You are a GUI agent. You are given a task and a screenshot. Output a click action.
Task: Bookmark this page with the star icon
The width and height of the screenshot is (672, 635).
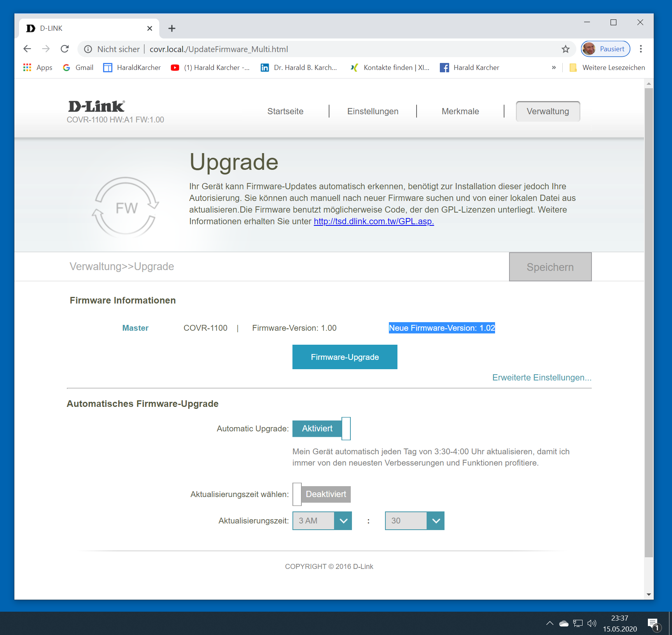[x=565, y=49]
